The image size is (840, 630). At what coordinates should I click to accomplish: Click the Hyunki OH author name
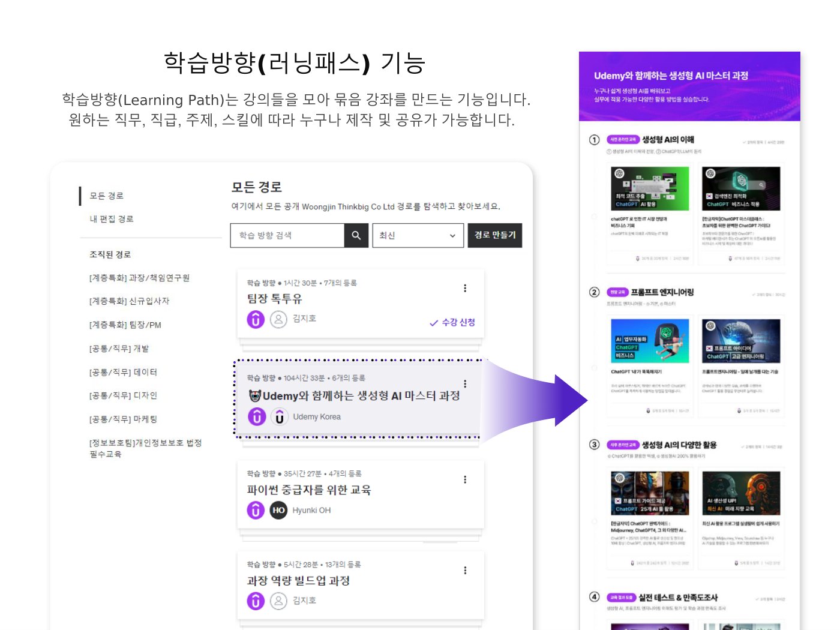tap(311, 511)
